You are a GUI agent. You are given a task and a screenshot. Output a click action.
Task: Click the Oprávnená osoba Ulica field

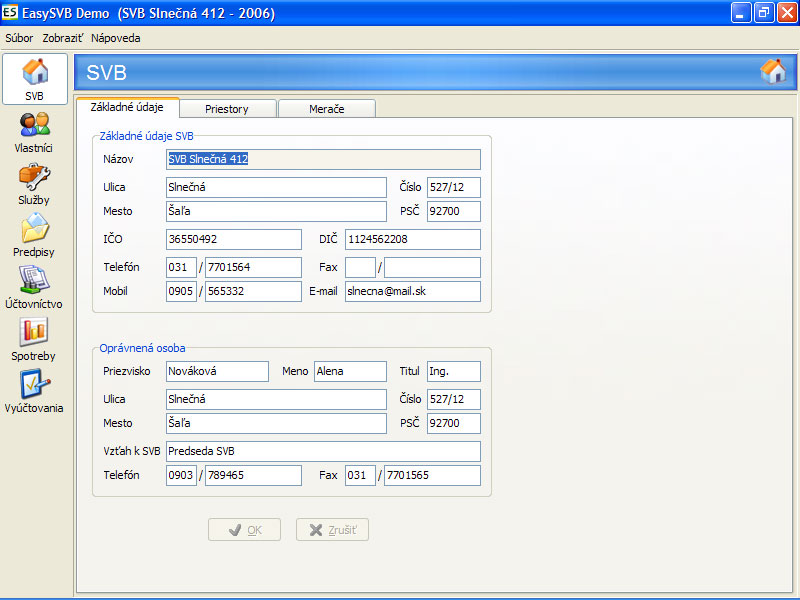coord(277,399)
